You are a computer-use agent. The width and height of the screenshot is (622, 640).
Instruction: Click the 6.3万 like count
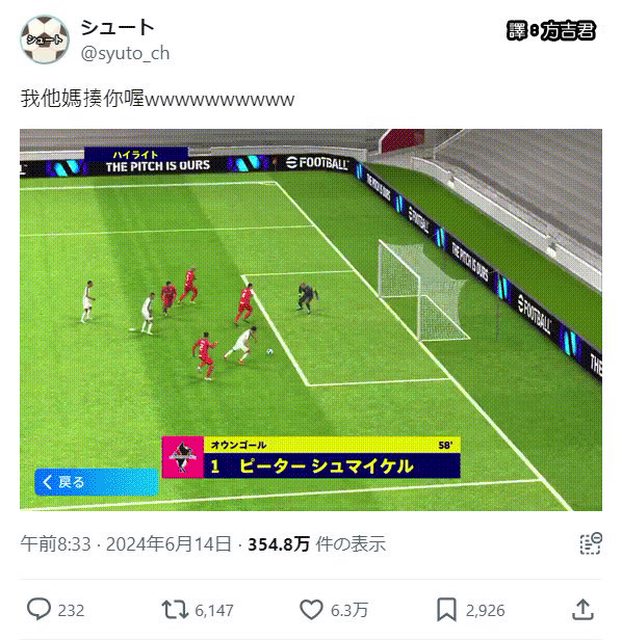click(349, 611)
